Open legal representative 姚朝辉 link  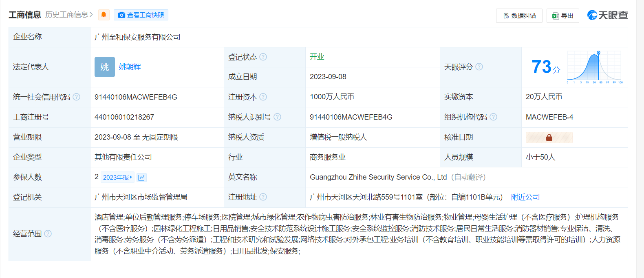pos(130,67)
